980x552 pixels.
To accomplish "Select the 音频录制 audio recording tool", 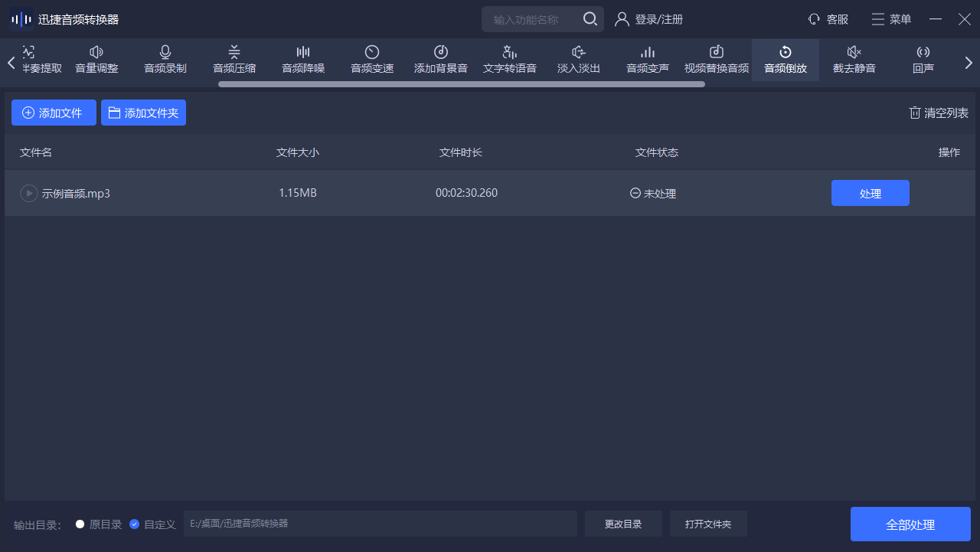I will [165, 60].
